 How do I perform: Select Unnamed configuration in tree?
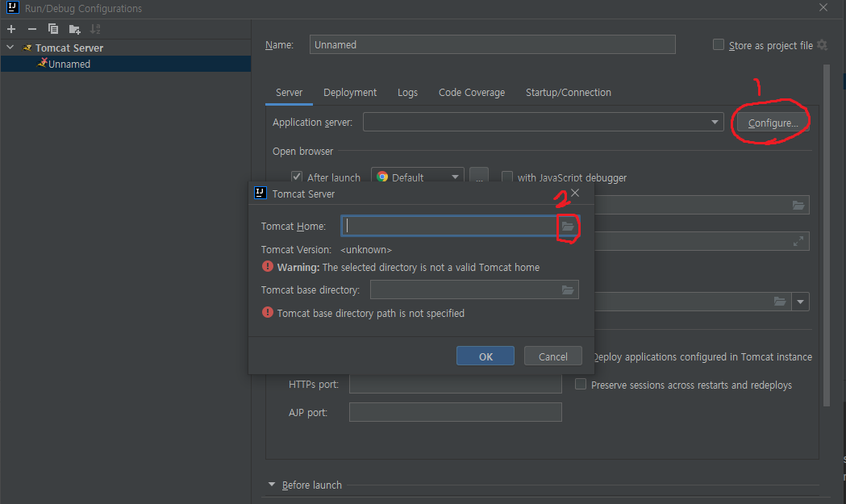click(x=126, y=64)
